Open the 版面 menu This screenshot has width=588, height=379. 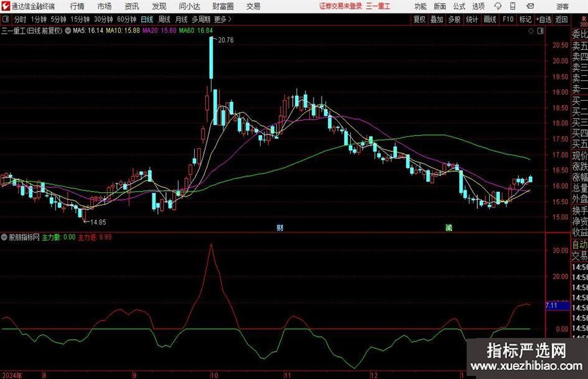[439, 6]
